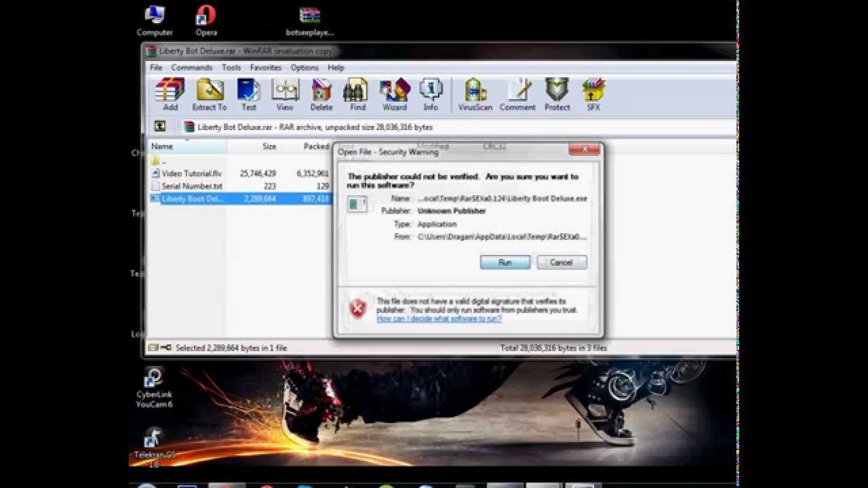Click the red shield warning icon
Viewport: 868px width, 488px height.
358,308
